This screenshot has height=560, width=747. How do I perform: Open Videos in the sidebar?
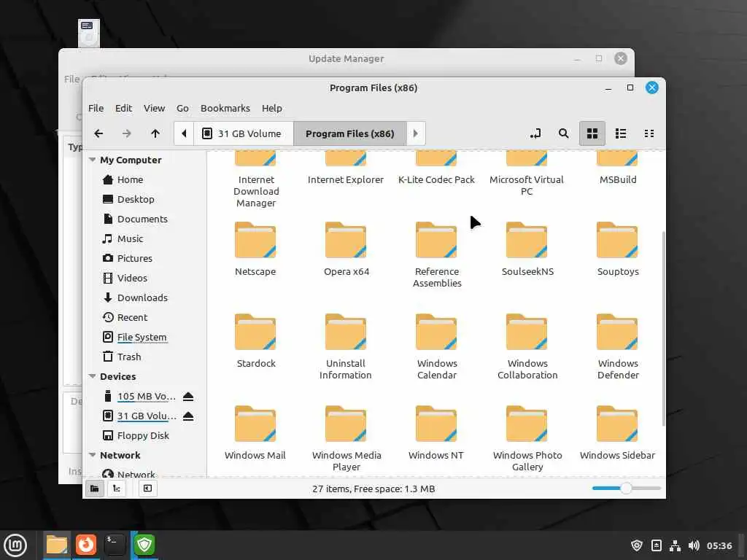(x=132, y=278)
